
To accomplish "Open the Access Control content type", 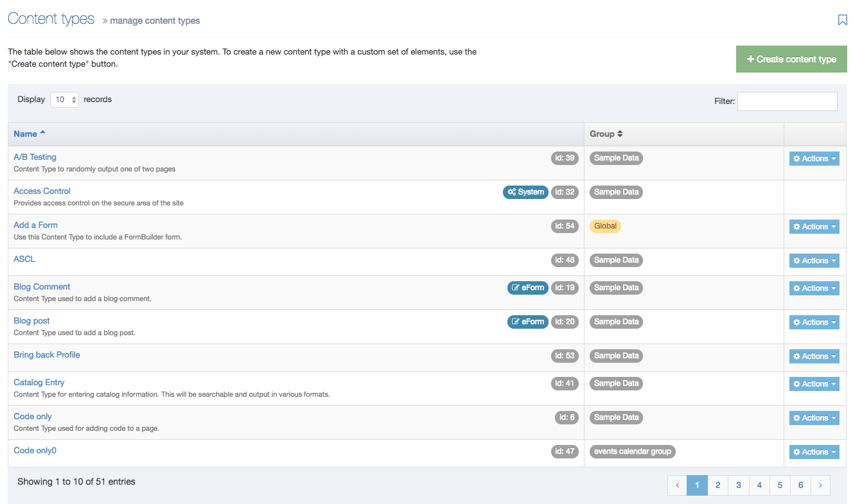I will pos(42,191).
